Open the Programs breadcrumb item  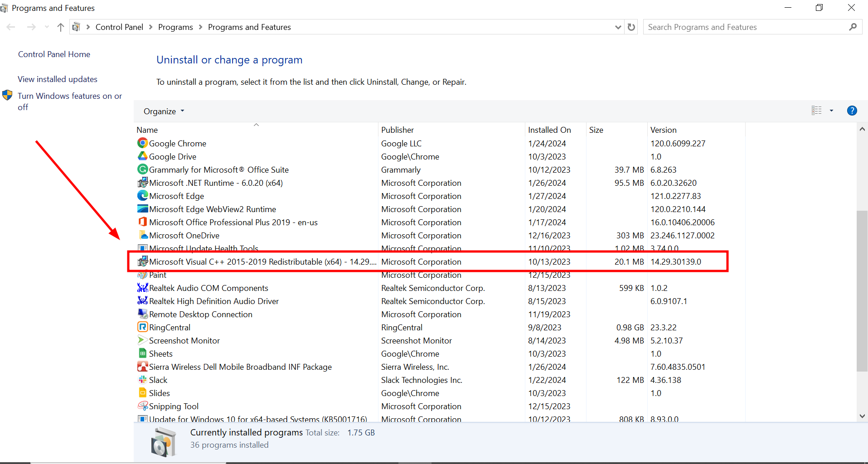coord(175,27)
